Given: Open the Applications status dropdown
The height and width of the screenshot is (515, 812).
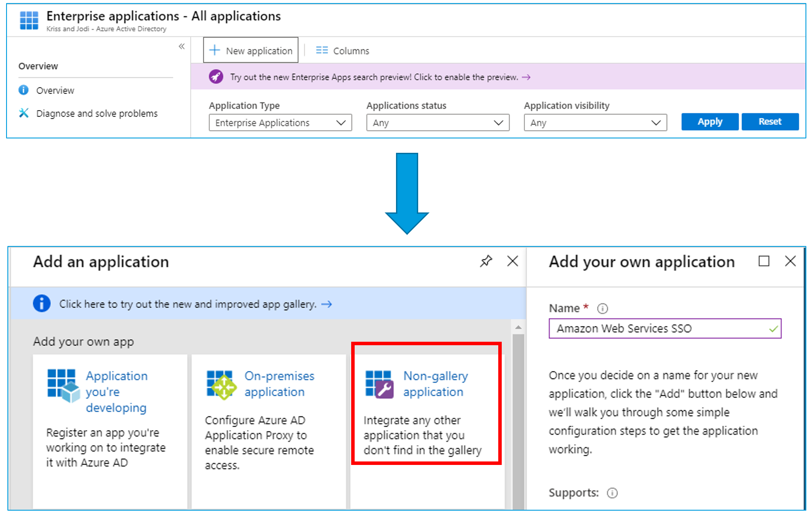Looking at the screenshot, I should coord(438,123).
